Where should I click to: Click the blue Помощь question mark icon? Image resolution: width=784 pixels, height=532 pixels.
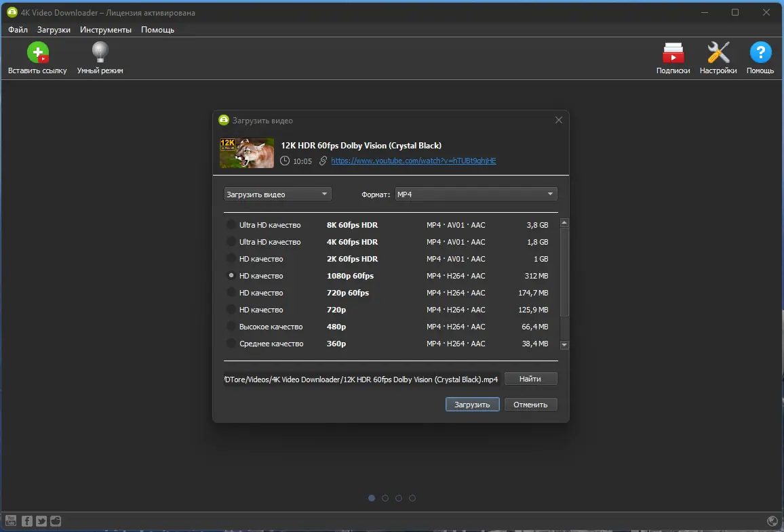(x=760, y=52)
